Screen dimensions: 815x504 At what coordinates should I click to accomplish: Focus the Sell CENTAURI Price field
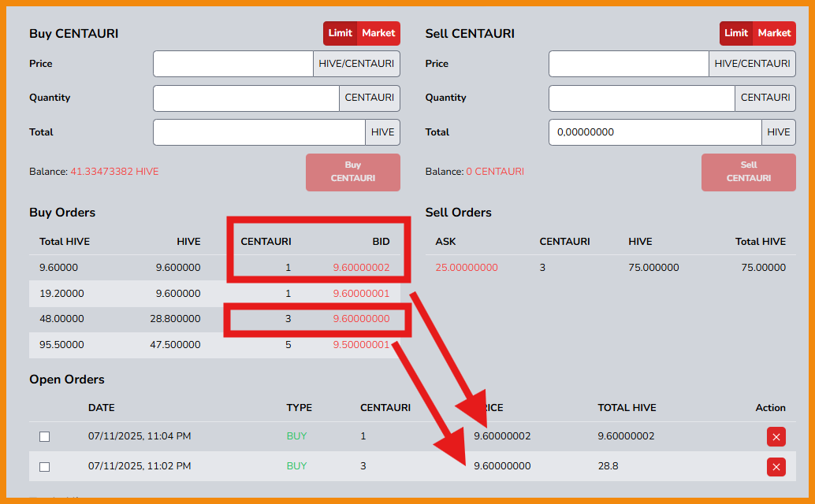629,64
